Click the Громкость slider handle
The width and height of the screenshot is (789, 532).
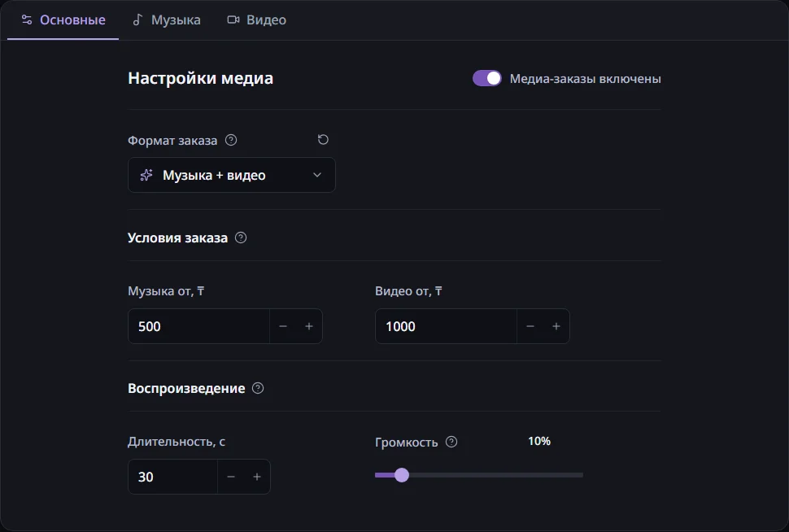coord(402,474)
